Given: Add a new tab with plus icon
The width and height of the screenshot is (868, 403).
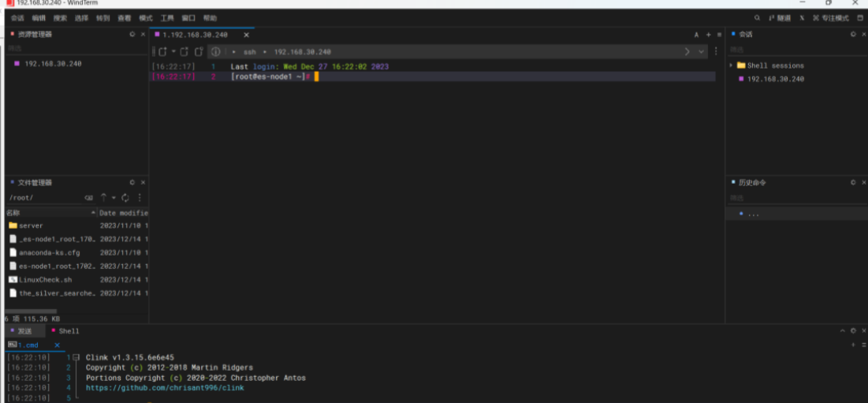Looking at the screenshot, I should point(709,35).
